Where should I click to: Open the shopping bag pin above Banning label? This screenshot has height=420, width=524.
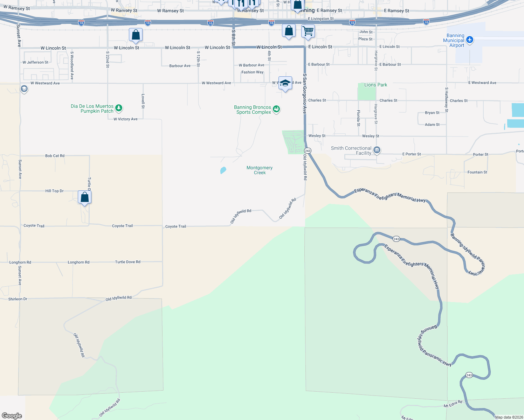click(297, 5)
